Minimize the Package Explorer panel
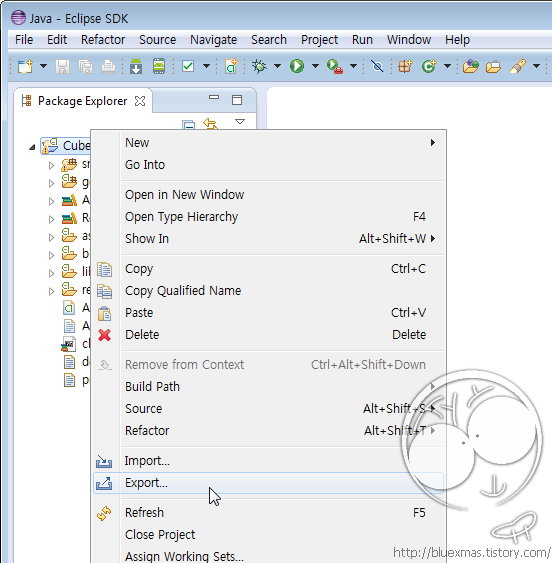 tap(214, 97)
